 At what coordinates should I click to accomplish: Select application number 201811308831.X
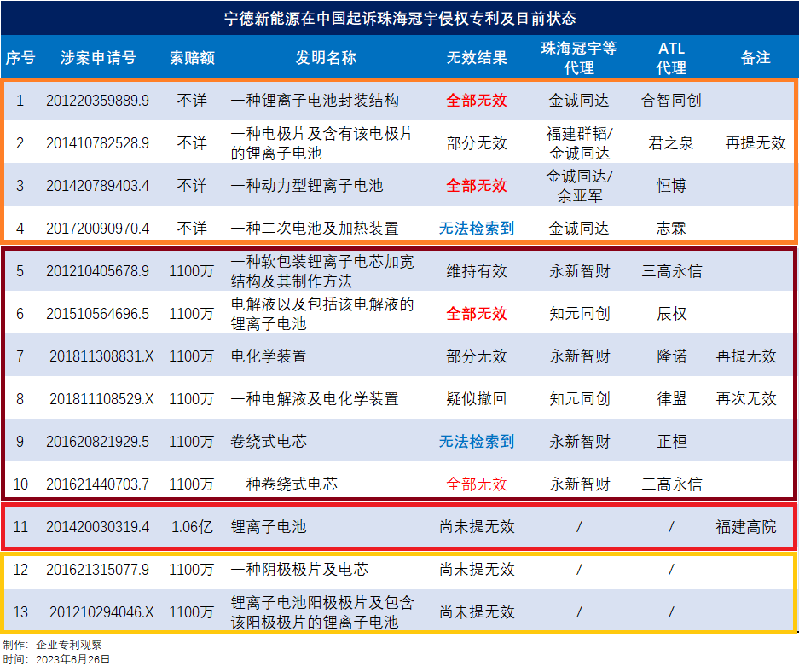pyautogui.click(x=102, y=356)
